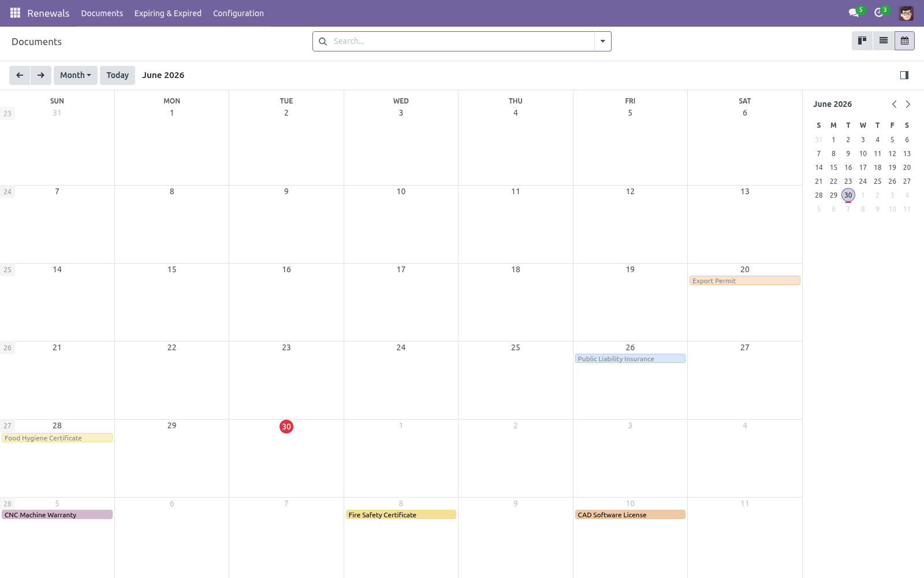924x578 pixels.
Task: Open CAD Software License event
Action: [630, 515]
